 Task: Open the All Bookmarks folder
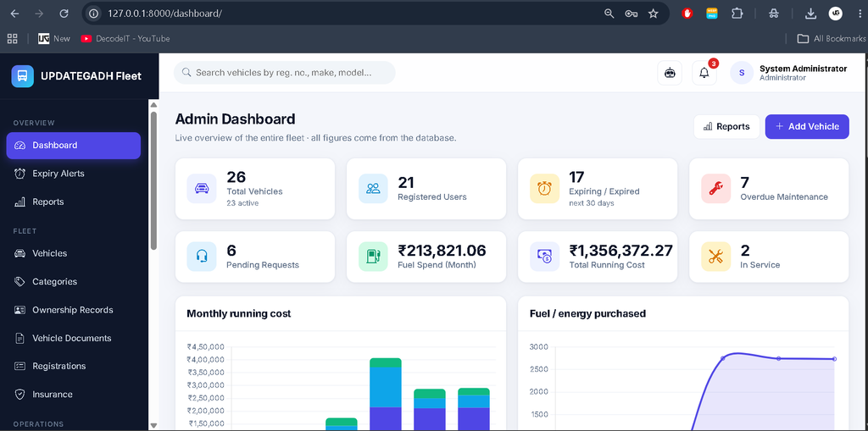click(831, 38)
